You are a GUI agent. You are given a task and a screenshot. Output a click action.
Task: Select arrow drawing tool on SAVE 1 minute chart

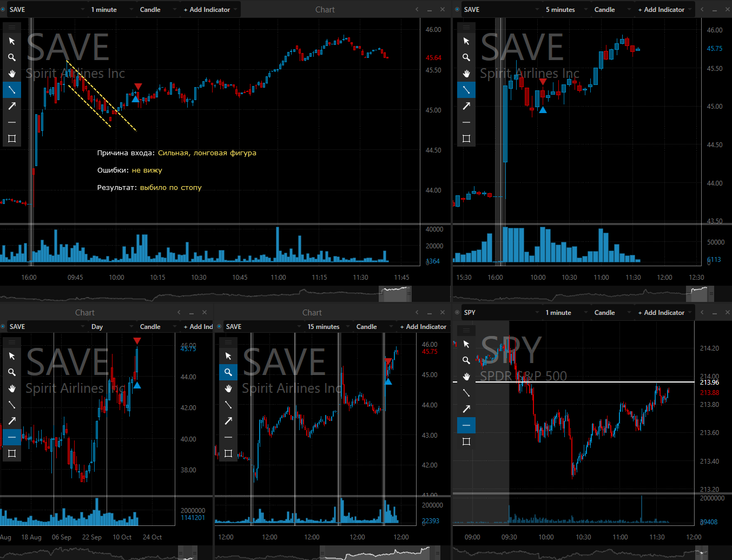pyautogui.click(x=12, y=106)
